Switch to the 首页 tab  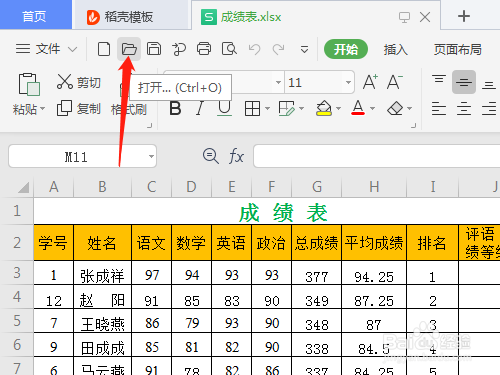pyautogui.click(x=35, y=16)
